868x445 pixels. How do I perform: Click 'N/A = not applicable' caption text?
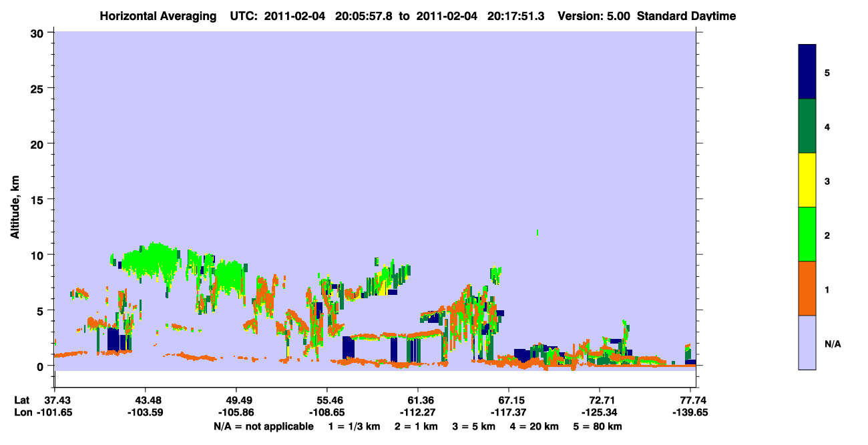[263, 426]
